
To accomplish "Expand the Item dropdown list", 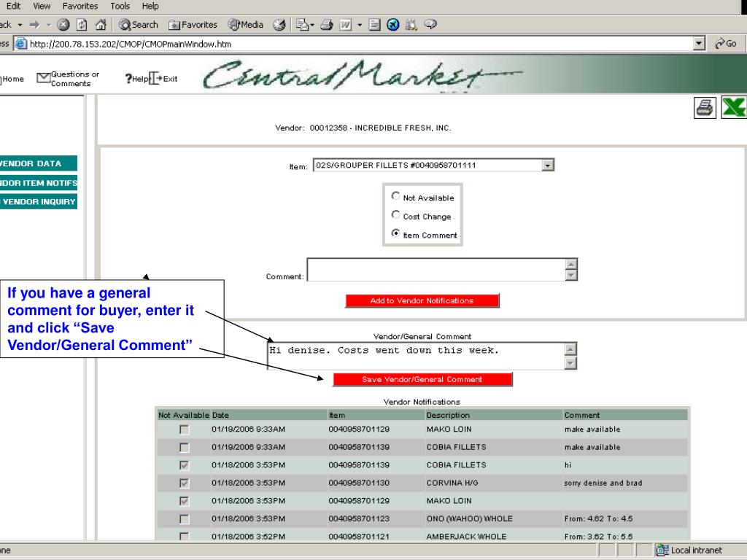I will (548, 166).
